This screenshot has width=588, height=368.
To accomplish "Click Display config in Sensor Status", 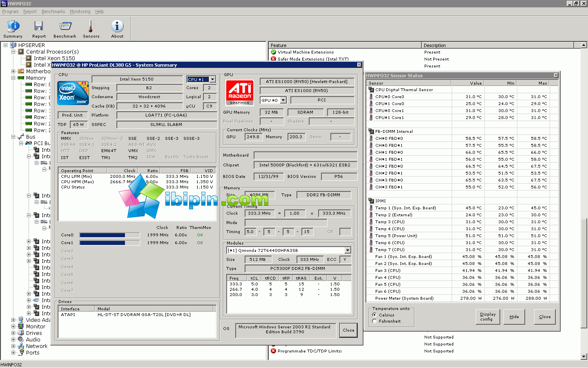I will (488, 317).
